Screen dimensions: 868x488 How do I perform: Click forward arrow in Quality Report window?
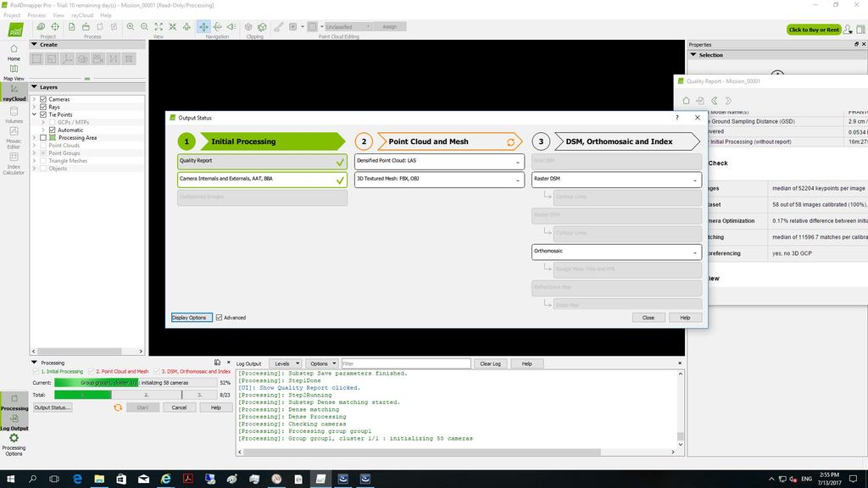728,101
